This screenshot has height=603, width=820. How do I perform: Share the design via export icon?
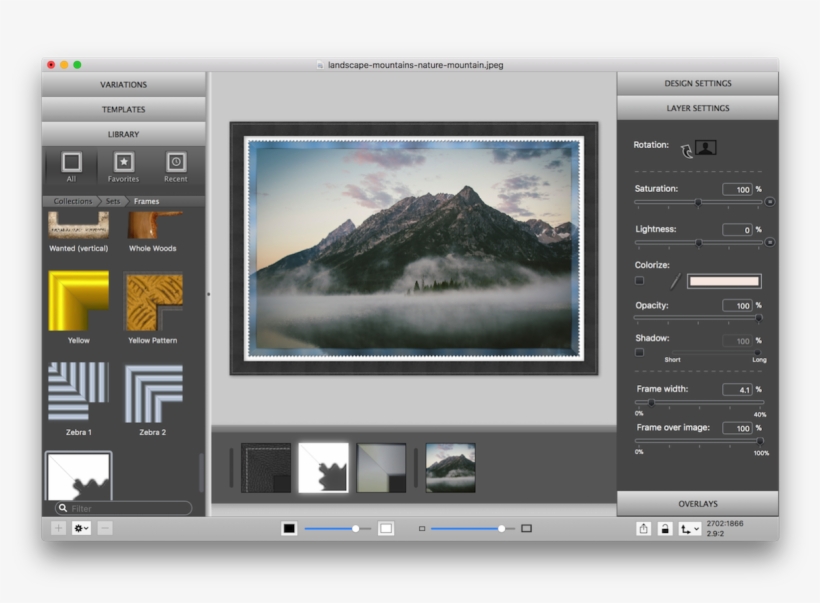643,529
